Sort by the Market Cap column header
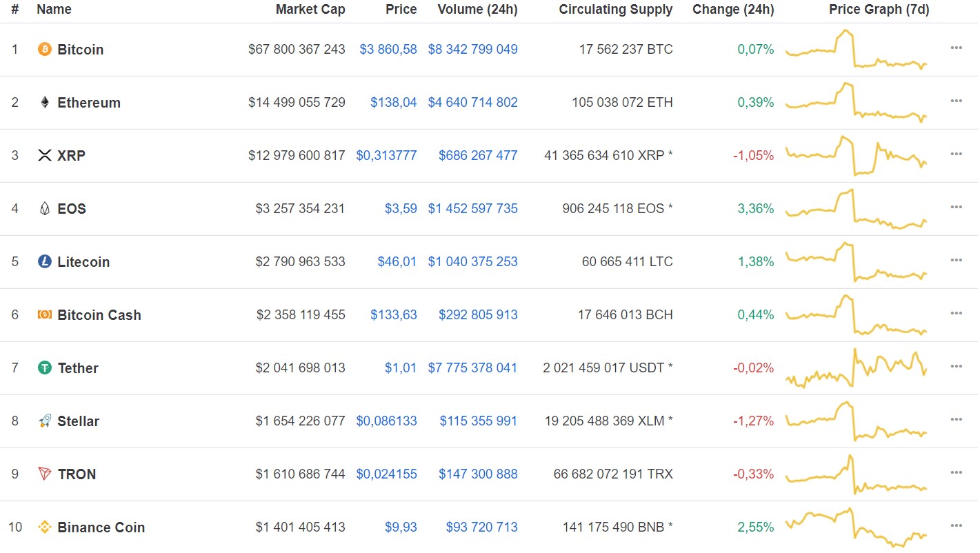Image resolution: width=980 pixels, height=553 pixels. click(x=310, y=10)
